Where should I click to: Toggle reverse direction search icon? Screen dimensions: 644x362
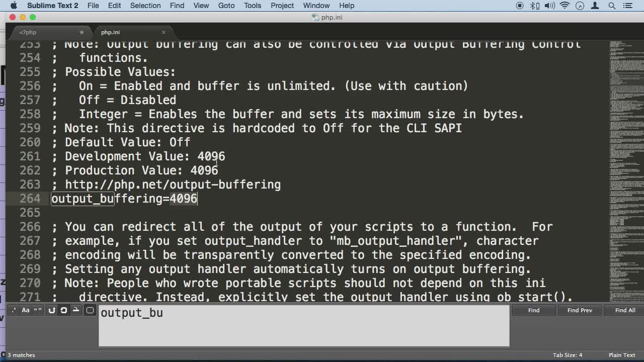pyautogui.click(x=52, y=310)
